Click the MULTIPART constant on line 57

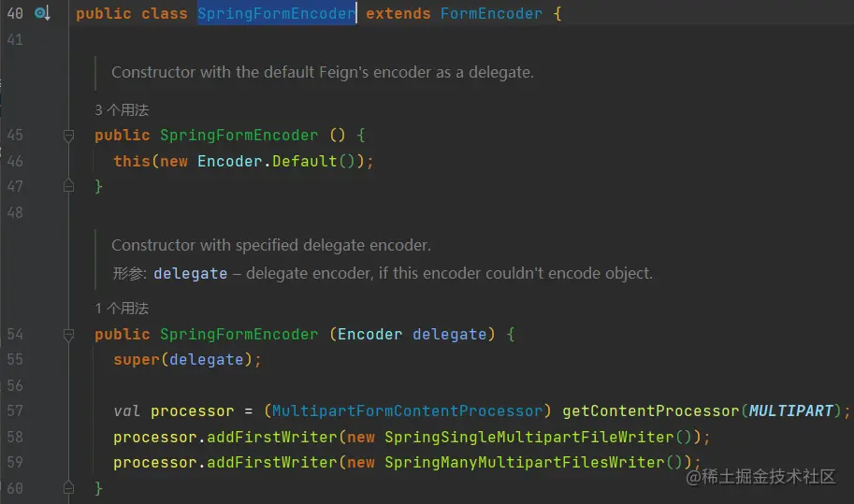click(x=790, y=410)
